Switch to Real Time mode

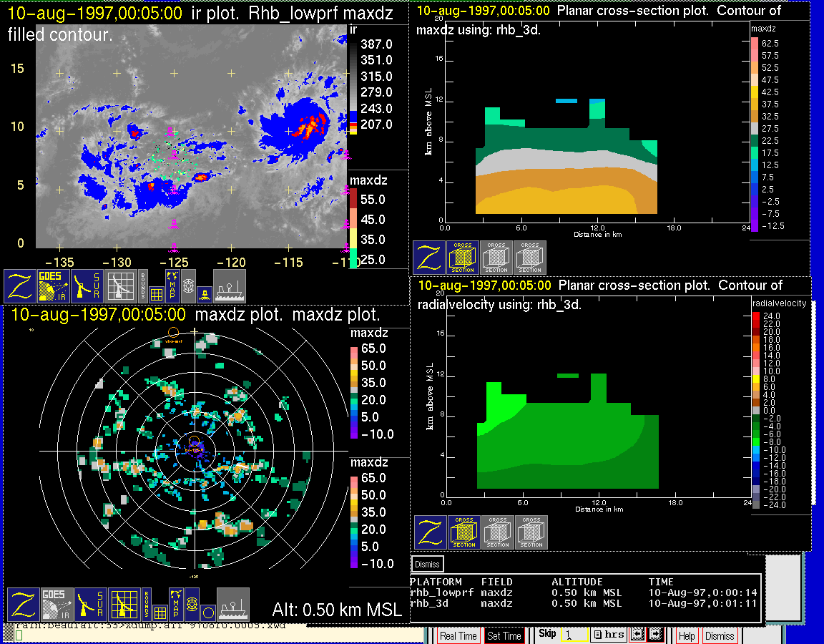pyautogui.click(x=458, y=635)
